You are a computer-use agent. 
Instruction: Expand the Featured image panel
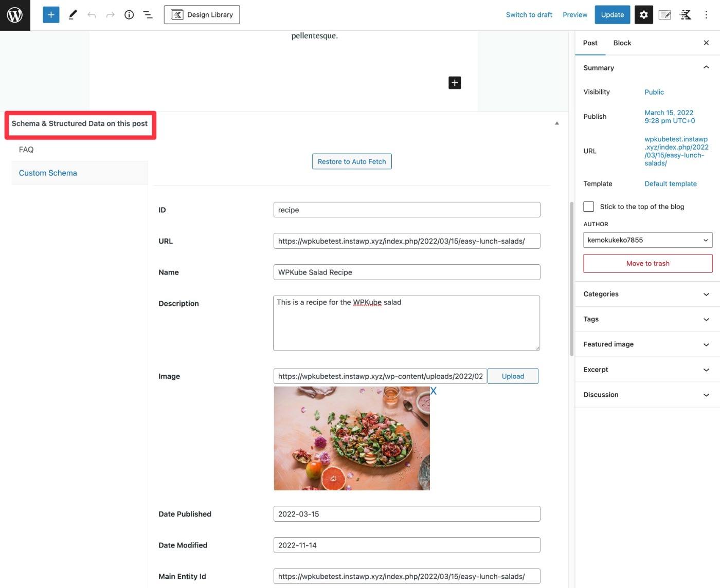(647, 344)
